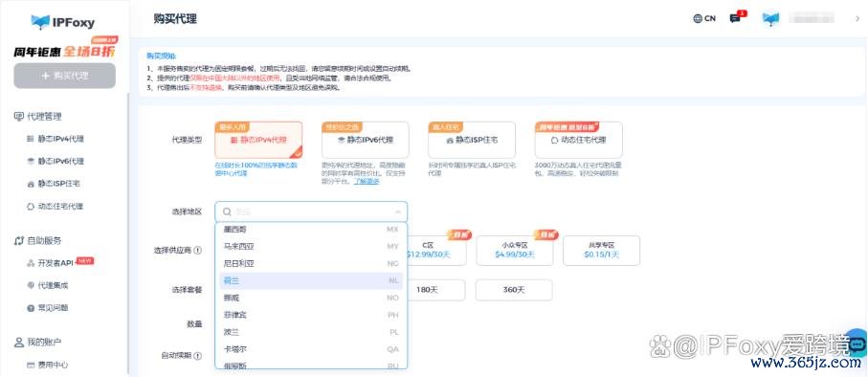868x377 pixels.
Task: Click the 自助服务 section icon
Action: pos(19,240)
